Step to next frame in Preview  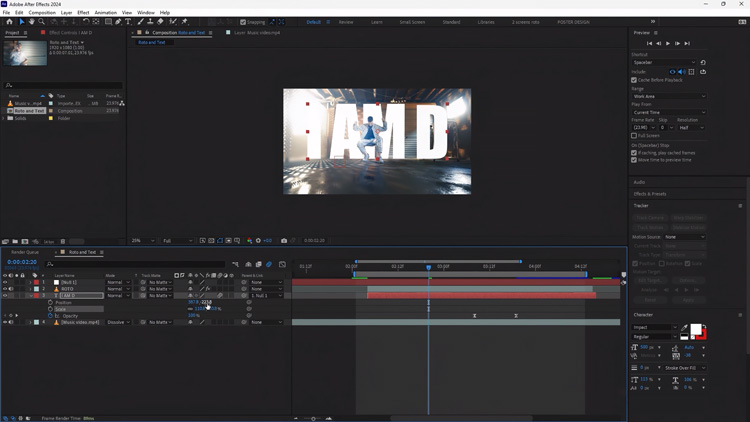678,44
